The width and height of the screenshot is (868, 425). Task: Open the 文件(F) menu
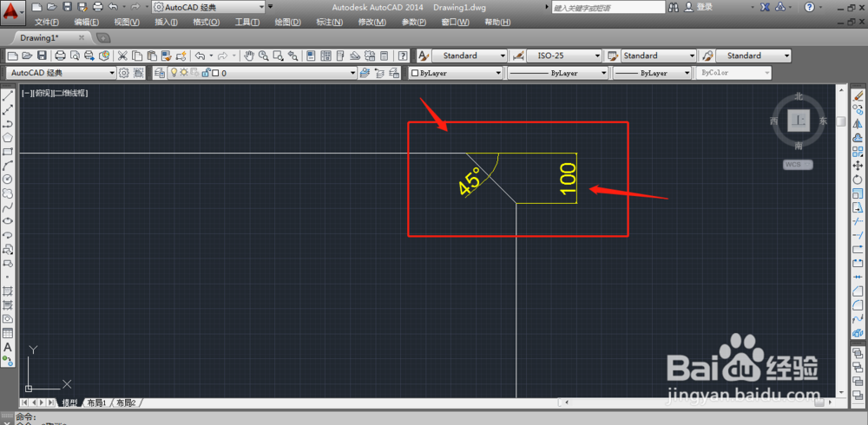[47, 23]
